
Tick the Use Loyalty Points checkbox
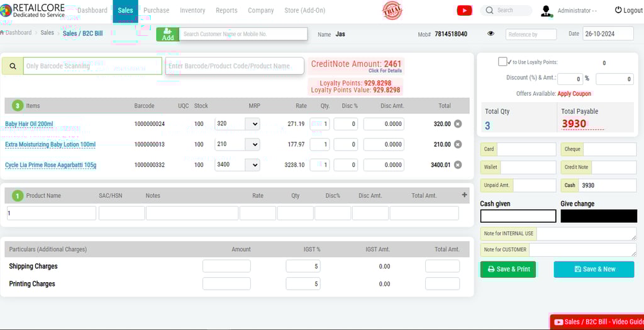502,62
